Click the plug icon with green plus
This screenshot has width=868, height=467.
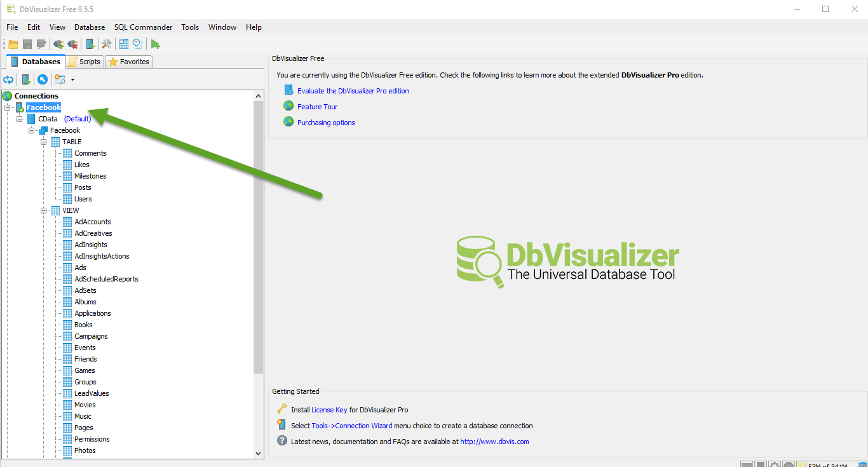point(58,44)
